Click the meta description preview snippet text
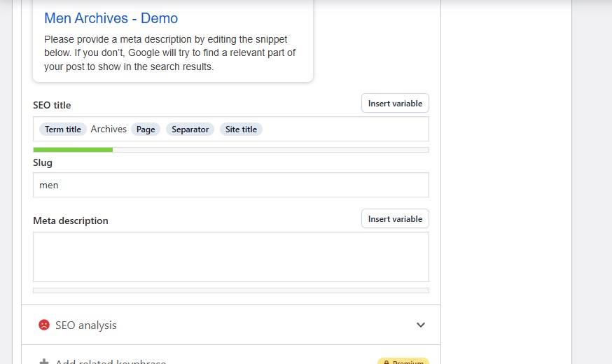This screenshot has width=612, height=364. click(169, 52)
